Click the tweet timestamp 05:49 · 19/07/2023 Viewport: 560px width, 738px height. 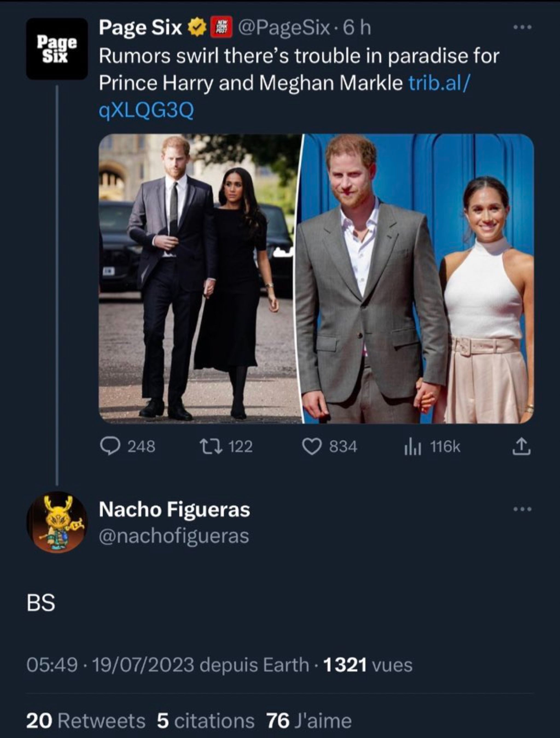tap(110, 665)
